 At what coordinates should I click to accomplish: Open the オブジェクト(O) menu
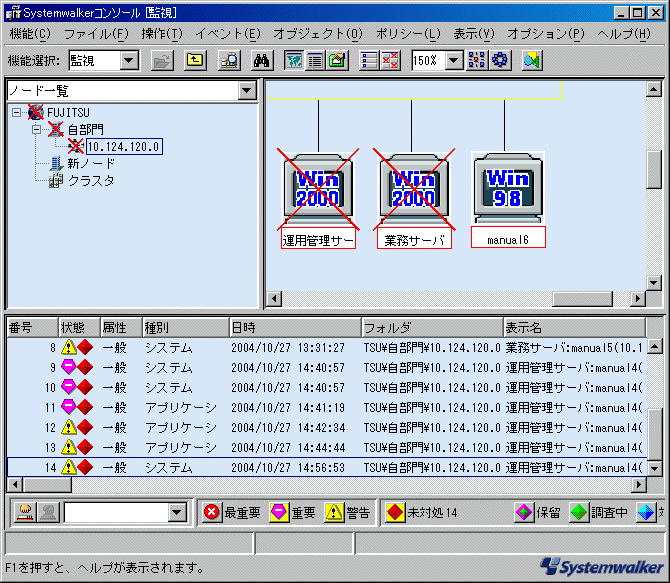[318, 33]
